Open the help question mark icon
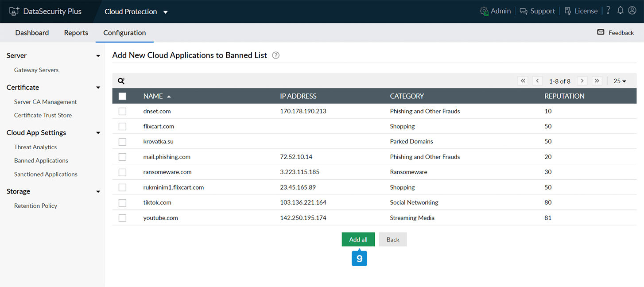 pyautogui.click(x=609, y=11)
